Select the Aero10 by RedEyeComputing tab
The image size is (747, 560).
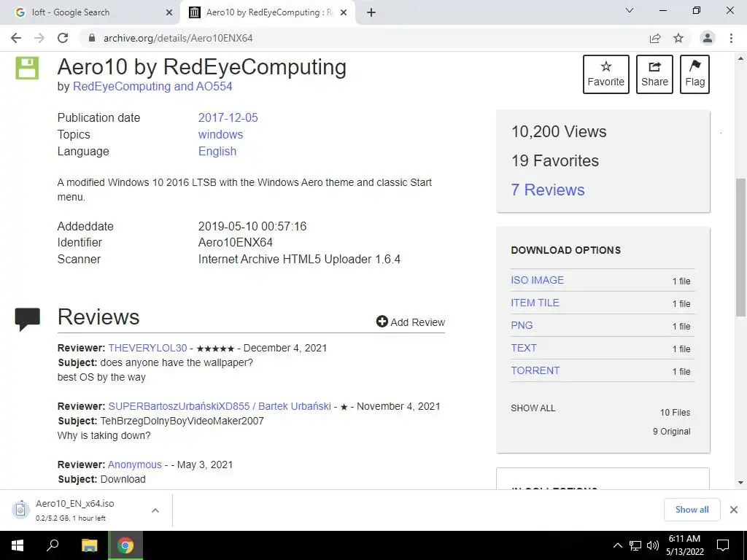pos(269,12)
